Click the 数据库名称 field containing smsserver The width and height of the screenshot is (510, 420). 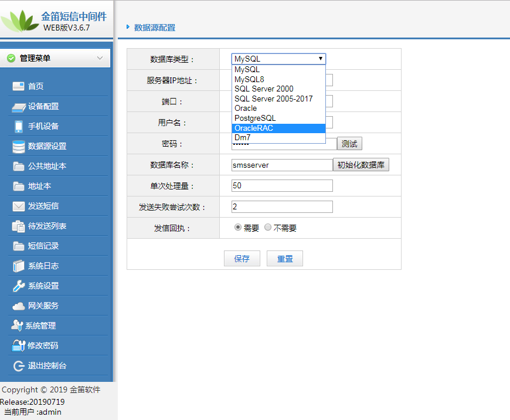281,165
